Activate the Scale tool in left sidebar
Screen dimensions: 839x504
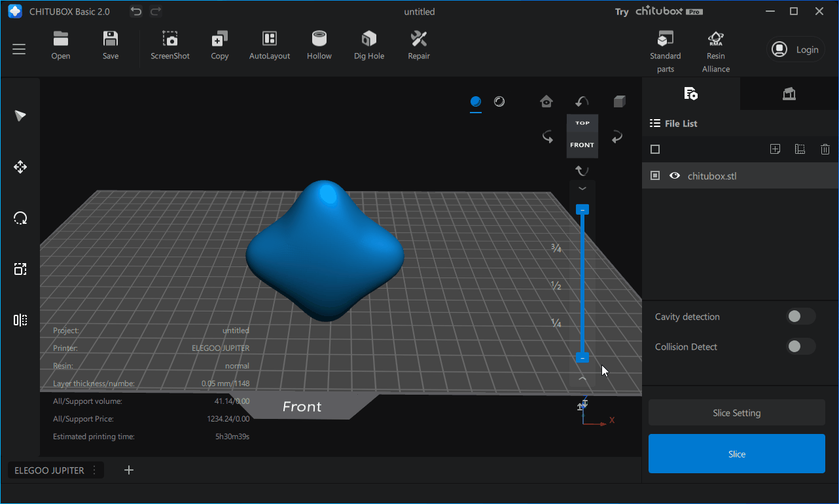click(20, 269)
